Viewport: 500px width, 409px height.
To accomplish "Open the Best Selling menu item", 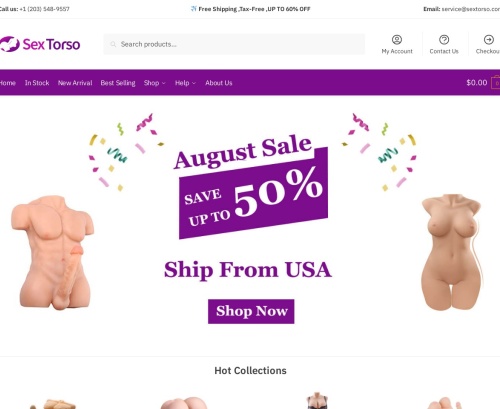I will 118,83.
